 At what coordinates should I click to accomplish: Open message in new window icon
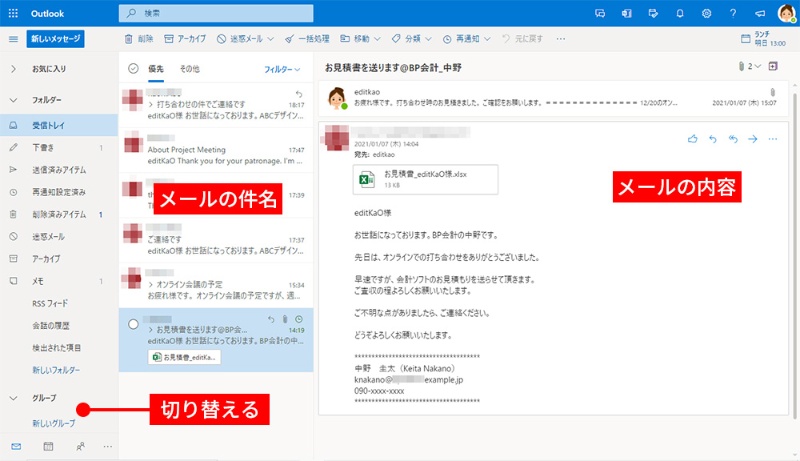coord(773,66)
